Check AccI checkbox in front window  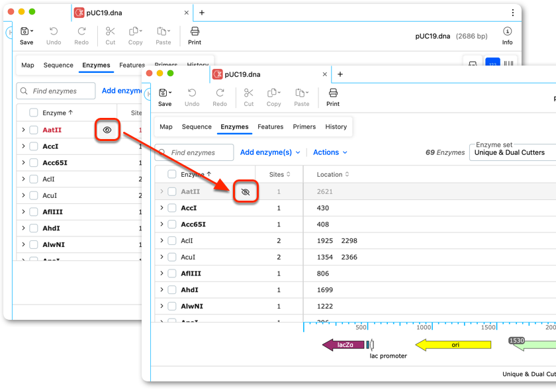point(172,208)
